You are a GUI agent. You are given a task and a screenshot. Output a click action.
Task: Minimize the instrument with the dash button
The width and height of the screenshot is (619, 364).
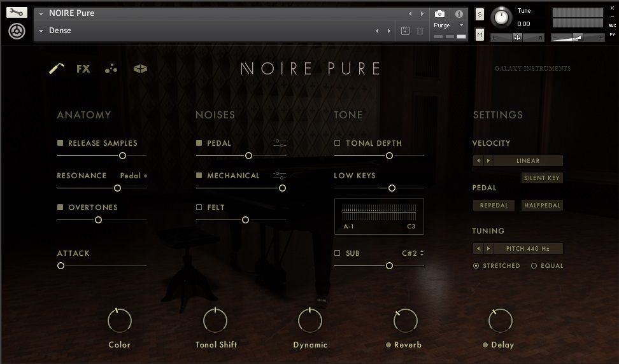click(x=612, y=17)
